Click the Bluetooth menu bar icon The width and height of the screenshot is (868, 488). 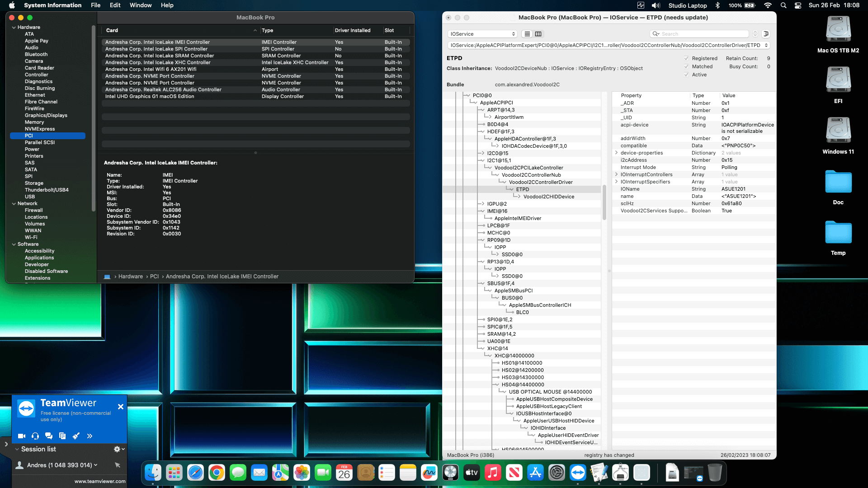pyautogui.click(x=717, y=5)
